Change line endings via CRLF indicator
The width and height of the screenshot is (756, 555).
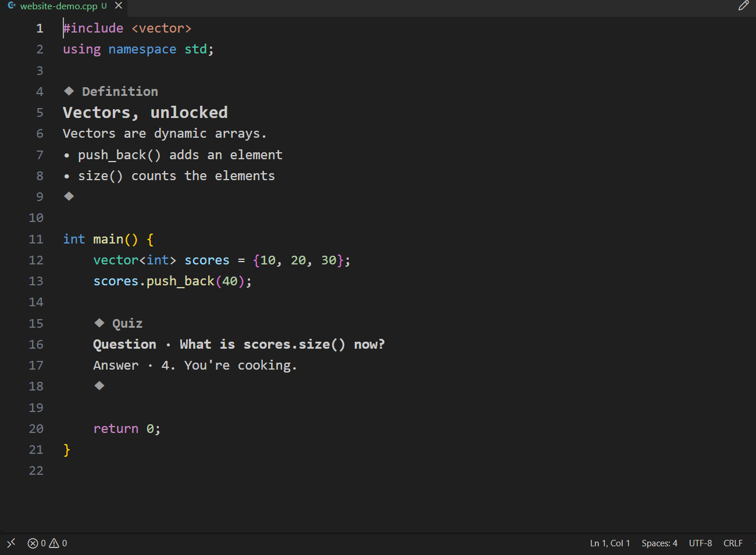point(733,543)
